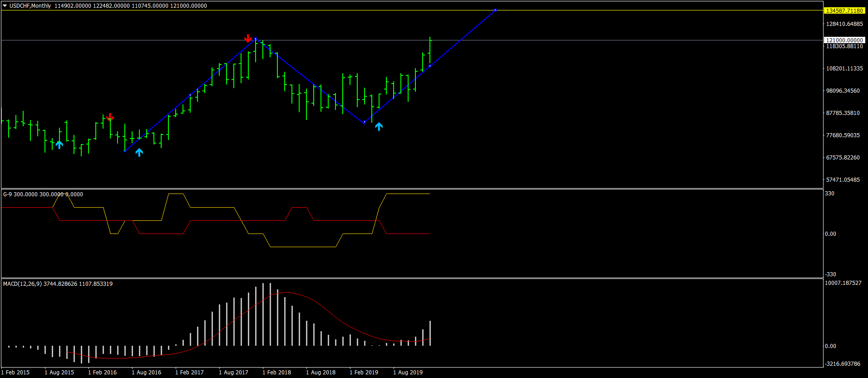This screenshot has width=868, height=378.
Task: Select the trendline anchor at the 2019 low
Action: pos(364,122)
